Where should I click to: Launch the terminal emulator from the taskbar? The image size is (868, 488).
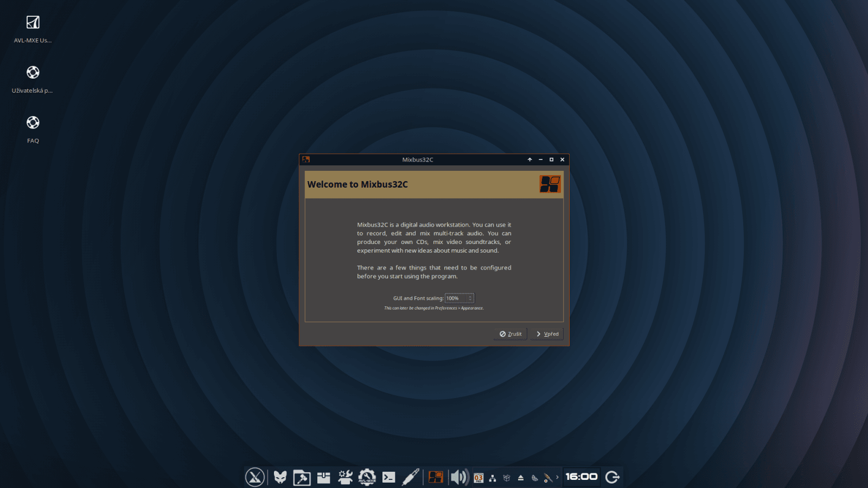tap(390, 477)
